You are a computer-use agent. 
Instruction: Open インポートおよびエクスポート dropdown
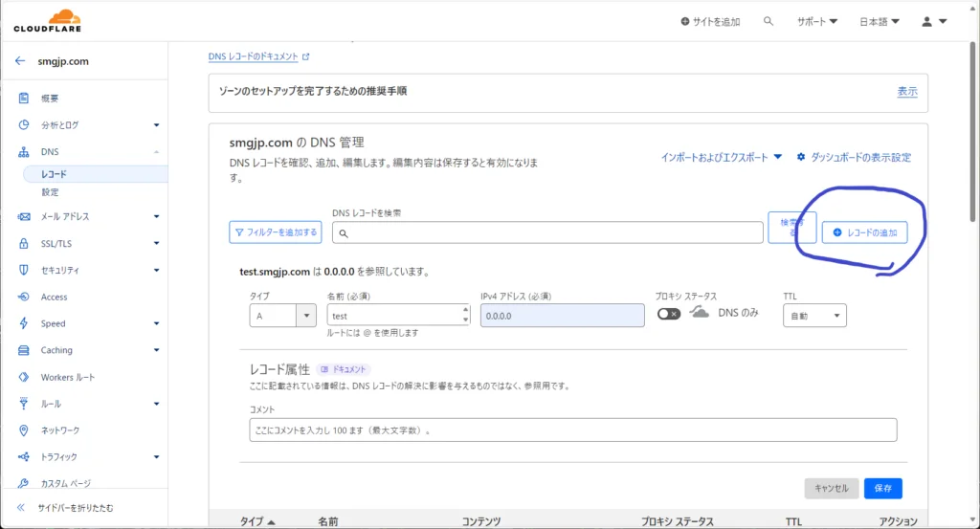click(x=722, y=158)
